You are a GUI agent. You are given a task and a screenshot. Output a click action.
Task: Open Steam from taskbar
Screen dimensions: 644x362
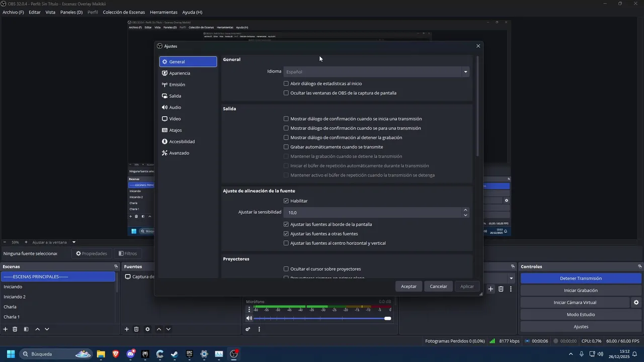174,354
